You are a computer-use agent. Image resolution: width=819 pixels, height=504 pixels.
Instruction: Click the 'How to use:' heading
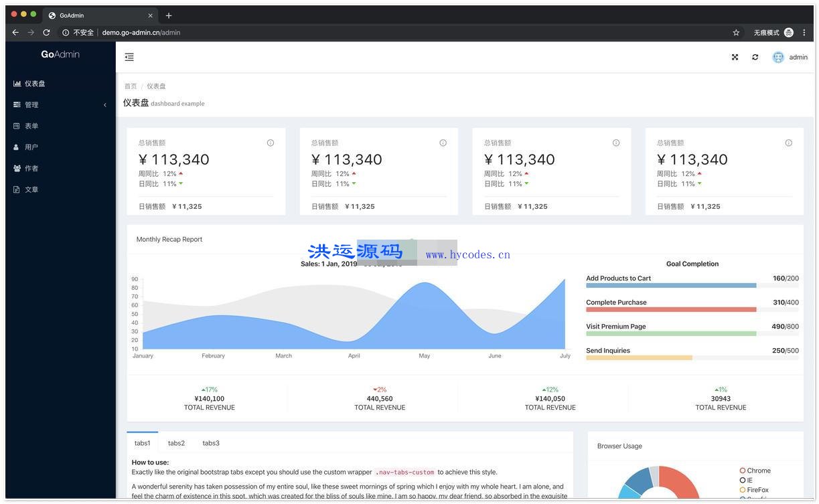pyautogui.click(x=150, y=463)
